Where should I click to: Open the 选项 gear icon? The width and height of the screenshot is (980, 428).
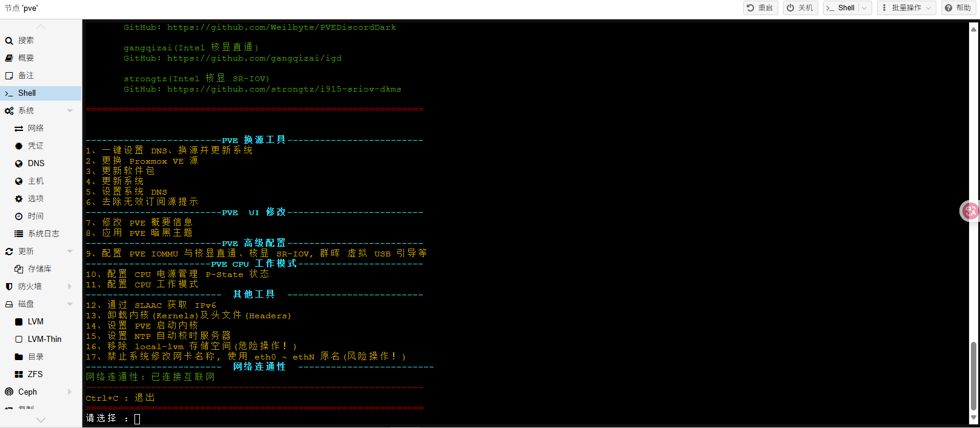click(x=19, y=199)
